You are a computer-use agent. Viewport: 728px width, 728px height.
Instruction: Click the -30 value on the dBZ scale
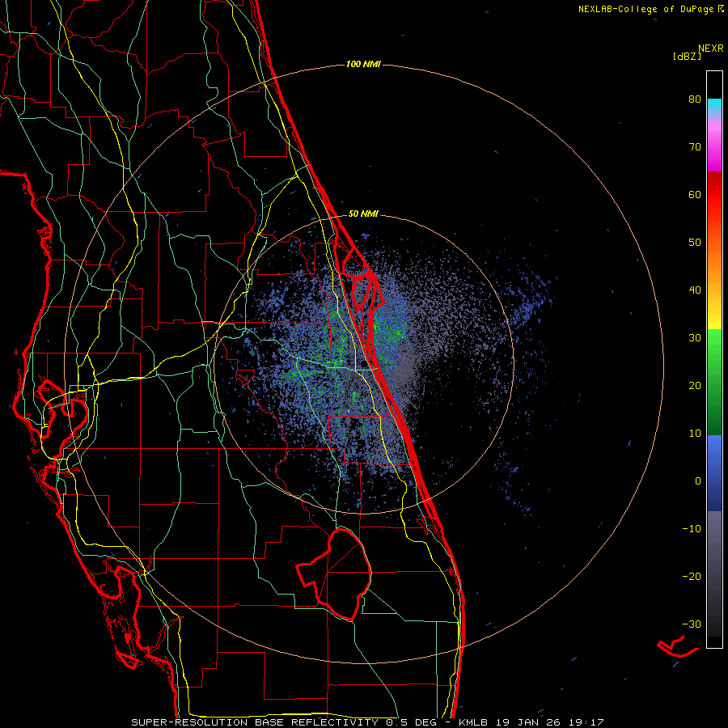click(x=692, y=625)
